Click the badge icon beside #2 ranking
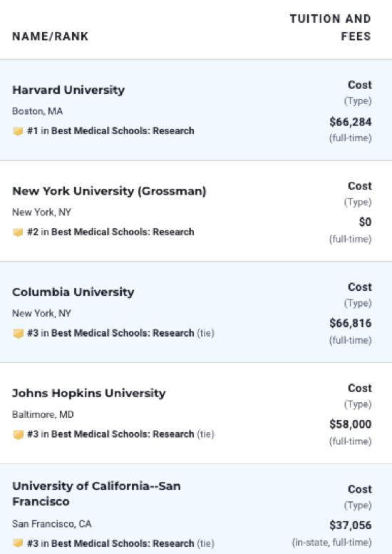Image resolution: width=392 pixels, height=554 pixels. [x=18, y=232]
